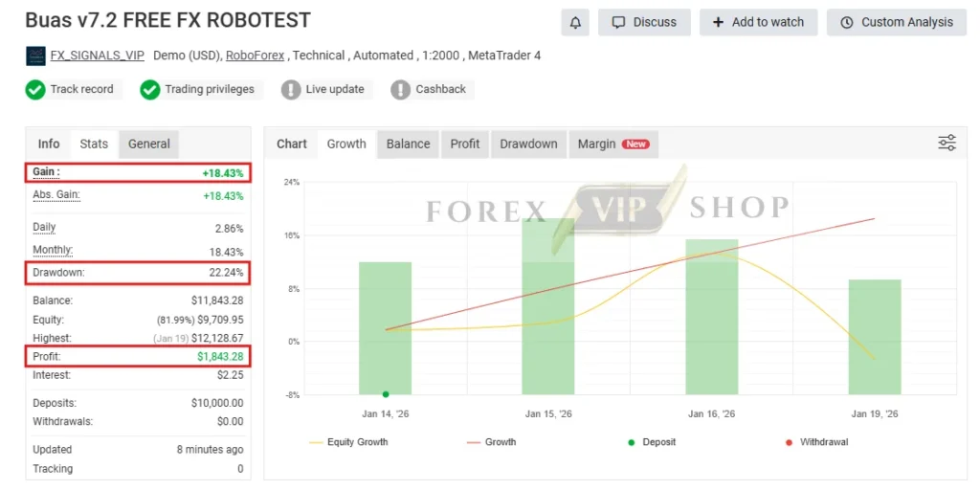Switch to the Profit chart tab

pyautogui.click(x=465, y=145)
